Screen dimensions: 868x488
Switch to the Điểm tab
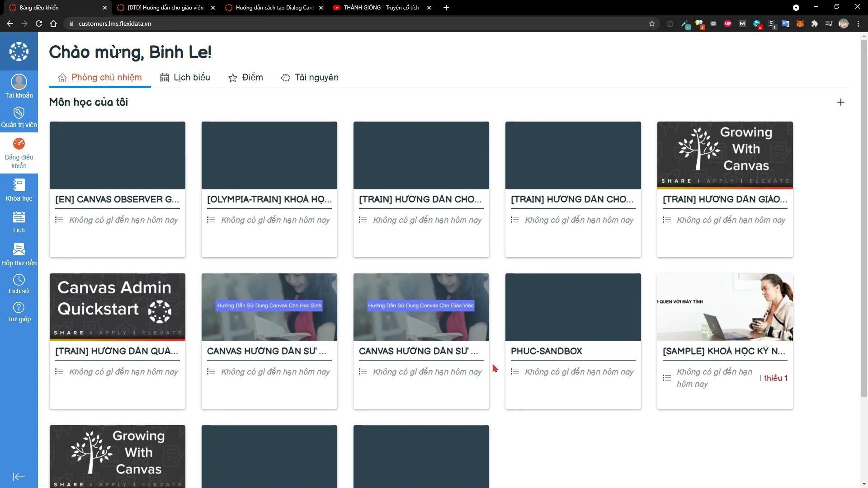245,77
